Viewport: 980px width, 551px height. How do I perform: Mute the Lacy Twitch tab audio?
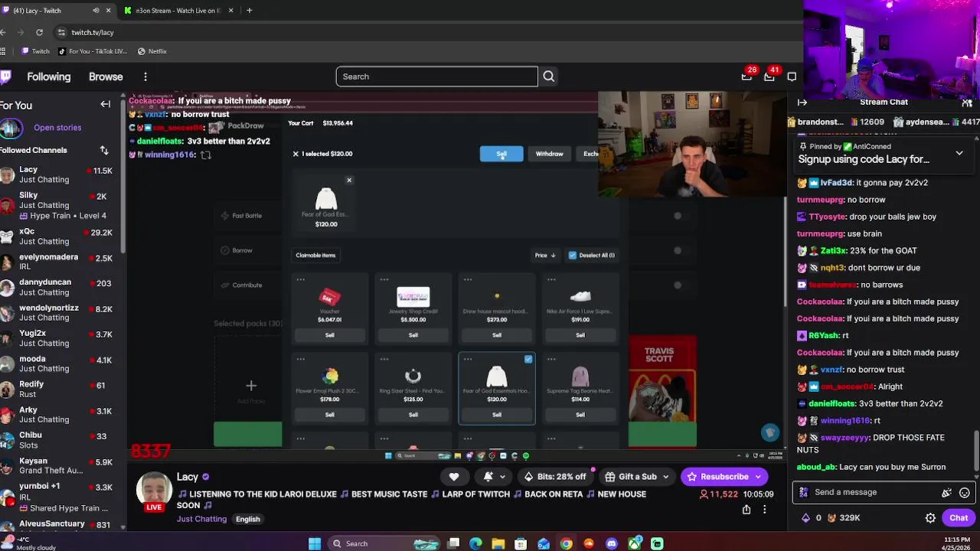pos(96,11)
